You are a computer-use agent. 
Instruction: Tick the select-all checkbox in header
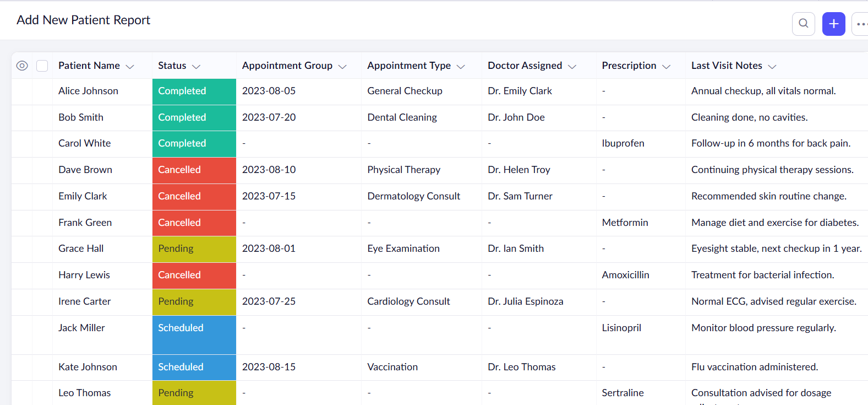pos(42,66)
